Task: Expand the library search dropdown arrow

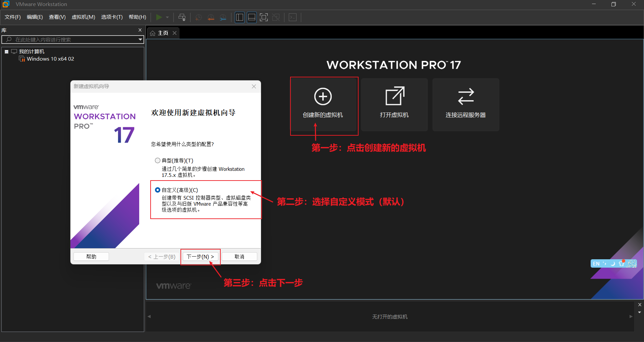Action: [x=140, y=40]
